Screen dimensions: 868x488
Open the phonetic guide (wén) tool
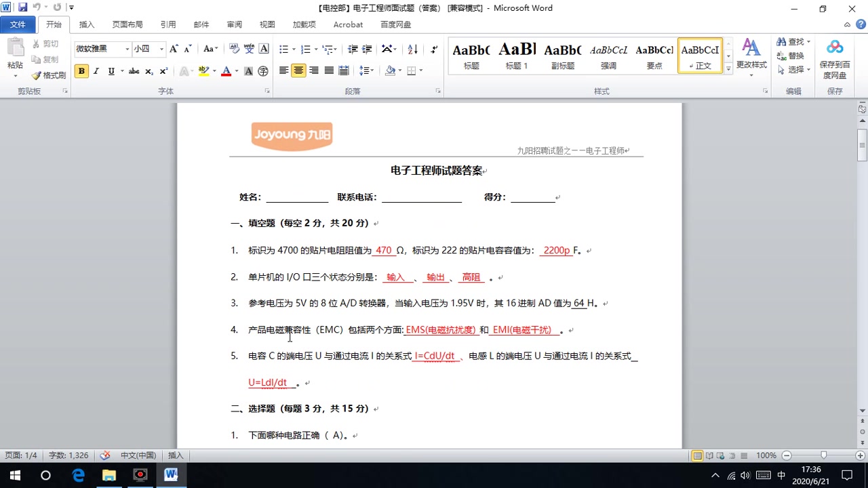point(249,49)
